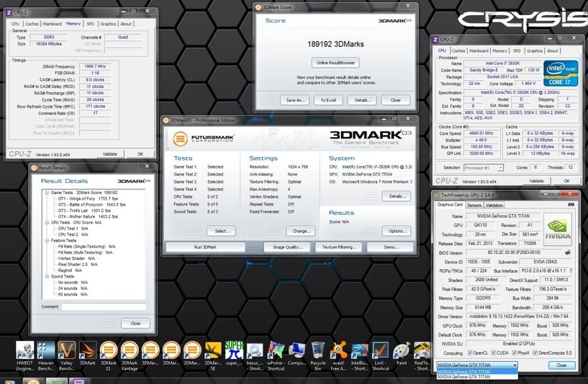Click the Online ResultBrowser button
The width and height of the screenshot is (588, 384).
[336, 63]
